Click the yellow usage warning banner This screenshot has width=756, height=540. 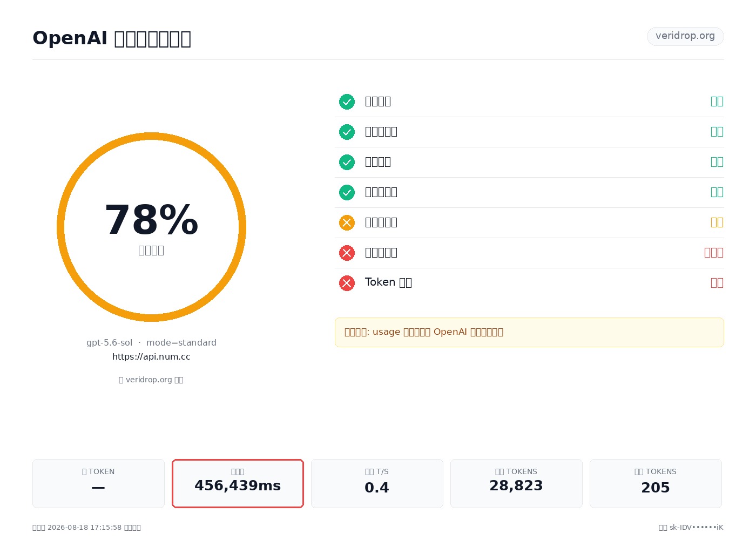click(x=529, y=332)
